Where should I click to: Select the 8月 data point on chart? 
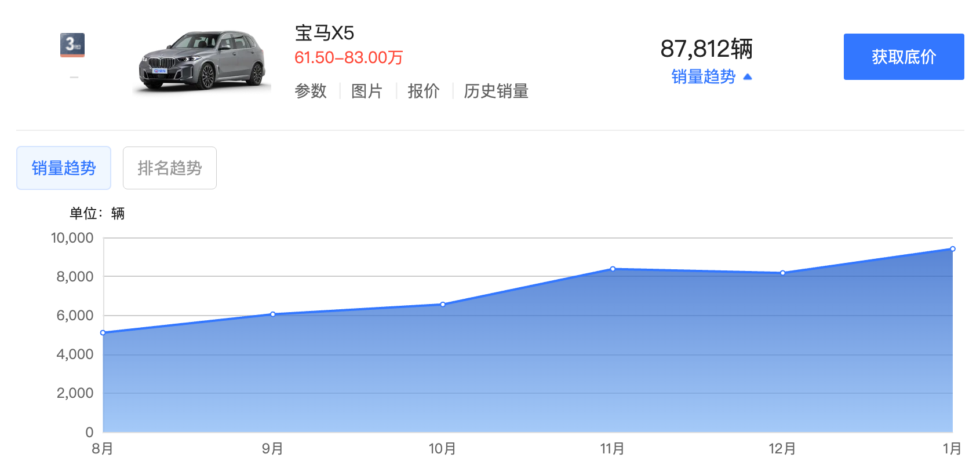pos(103,333)
